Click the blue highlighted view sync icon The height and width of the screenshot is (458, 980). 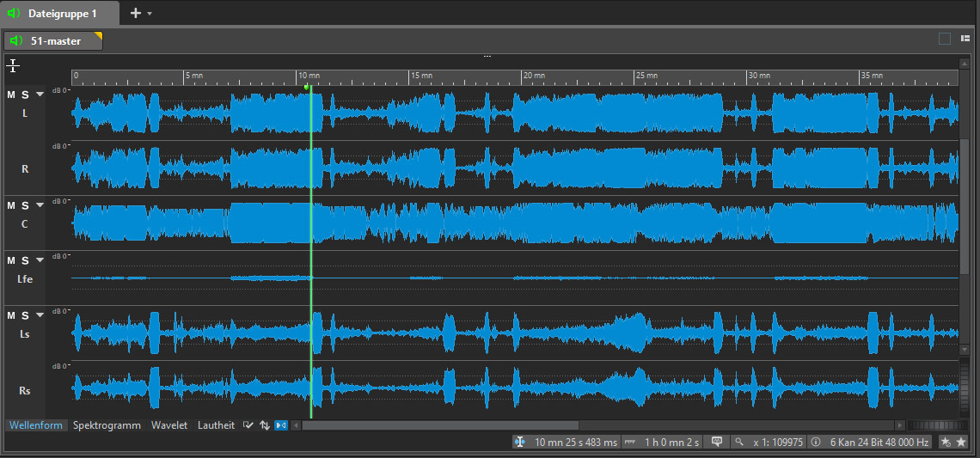point(281,425)
